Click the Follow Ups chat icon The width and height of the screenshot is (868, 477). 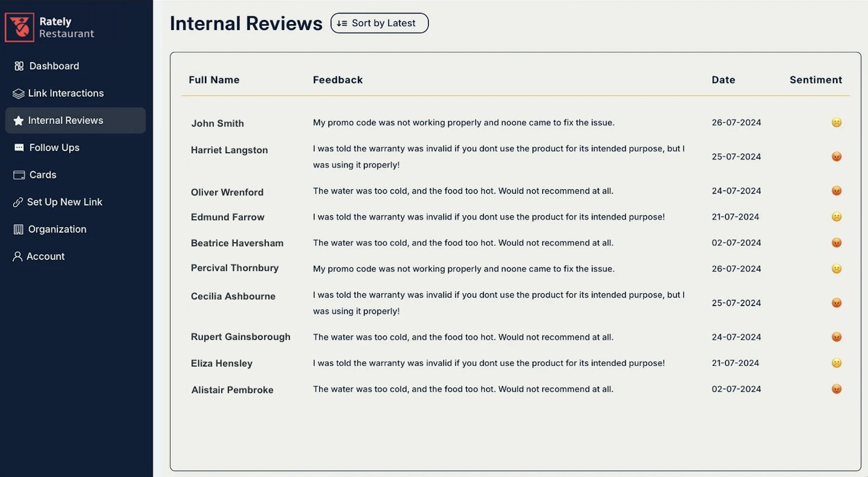(19, 147)
